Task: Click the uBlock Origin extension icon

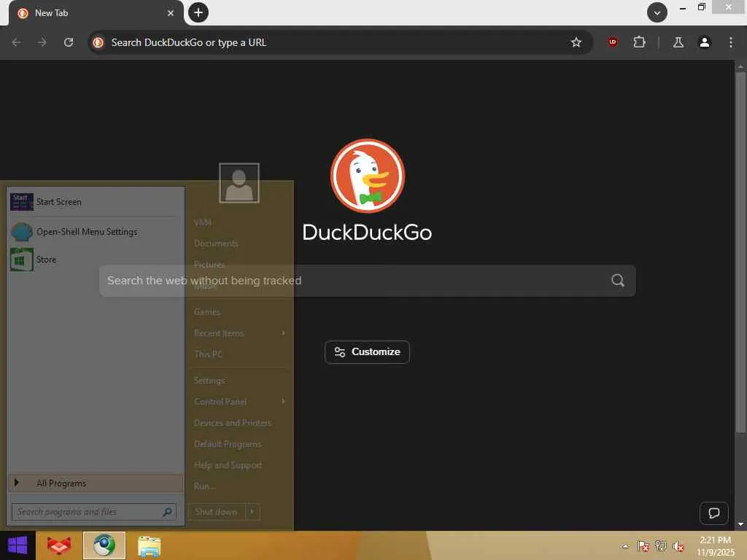Action: [x=613, y=42]
